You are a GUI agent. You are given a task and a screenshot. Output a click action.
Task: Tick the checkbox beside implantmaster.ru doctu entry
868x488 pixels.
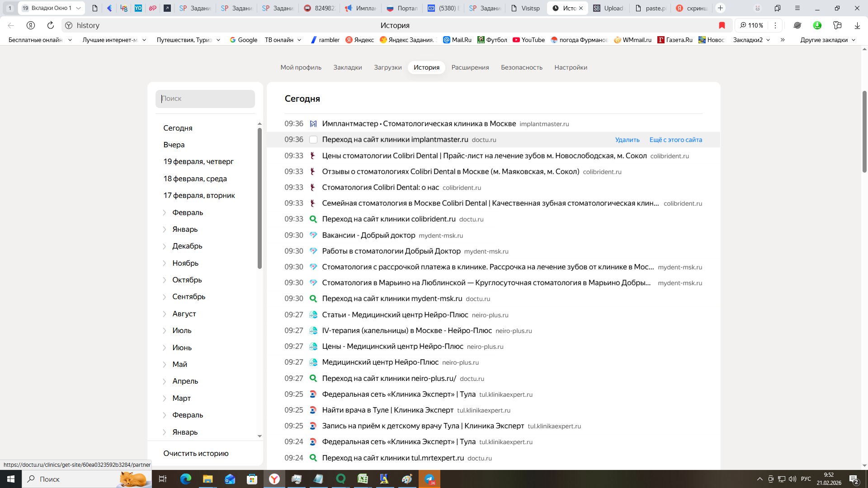(x=313, y=140)
